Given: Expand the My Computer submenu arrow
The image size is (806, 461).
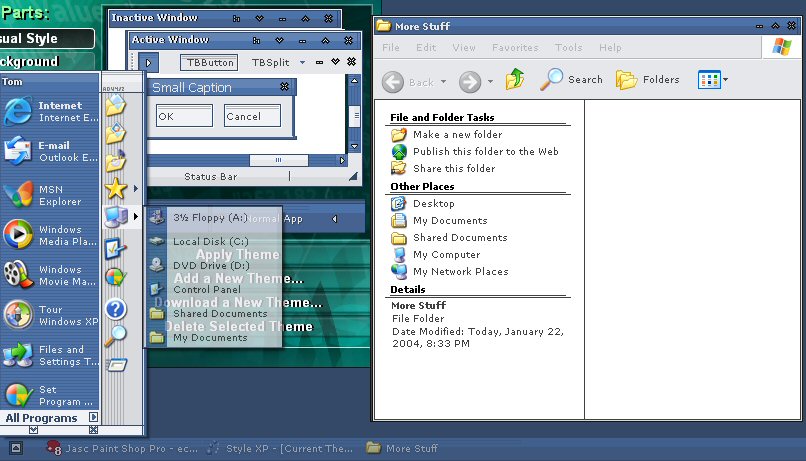Looking at the screenshot, I should [136, 216].
